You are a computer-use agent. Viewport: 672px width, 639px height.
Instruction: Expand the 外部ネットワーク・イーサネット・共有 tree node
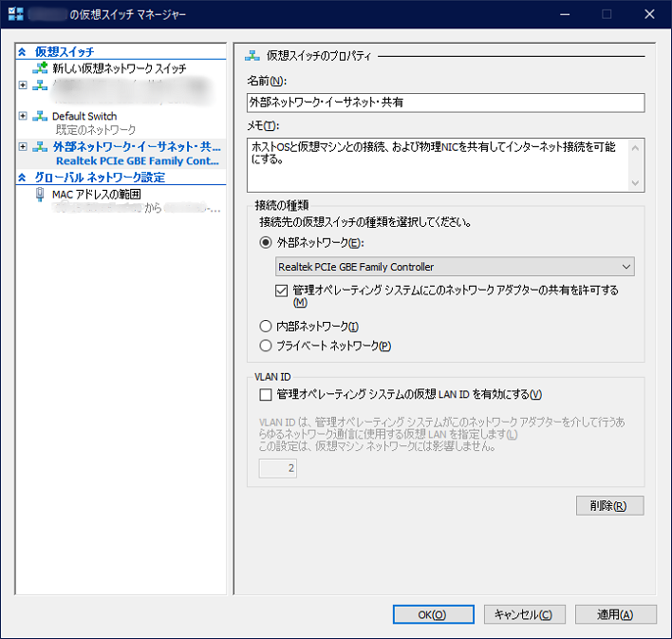[23, 146]
